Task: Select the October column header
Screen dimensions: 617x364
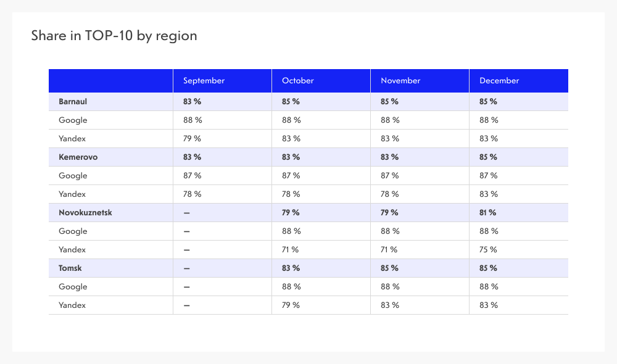Action: click(298, 81)
